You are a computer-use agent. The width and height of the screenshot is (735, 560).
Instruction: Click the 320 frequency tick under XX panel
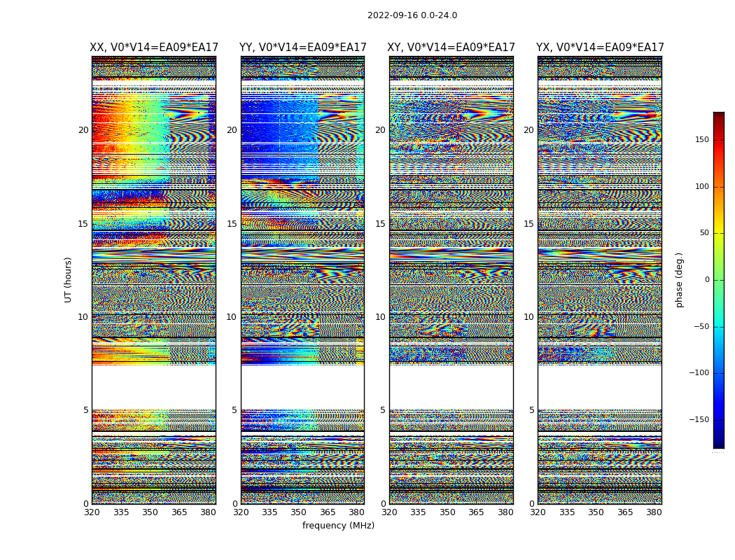pyautogui.click(x=92, y=512)
